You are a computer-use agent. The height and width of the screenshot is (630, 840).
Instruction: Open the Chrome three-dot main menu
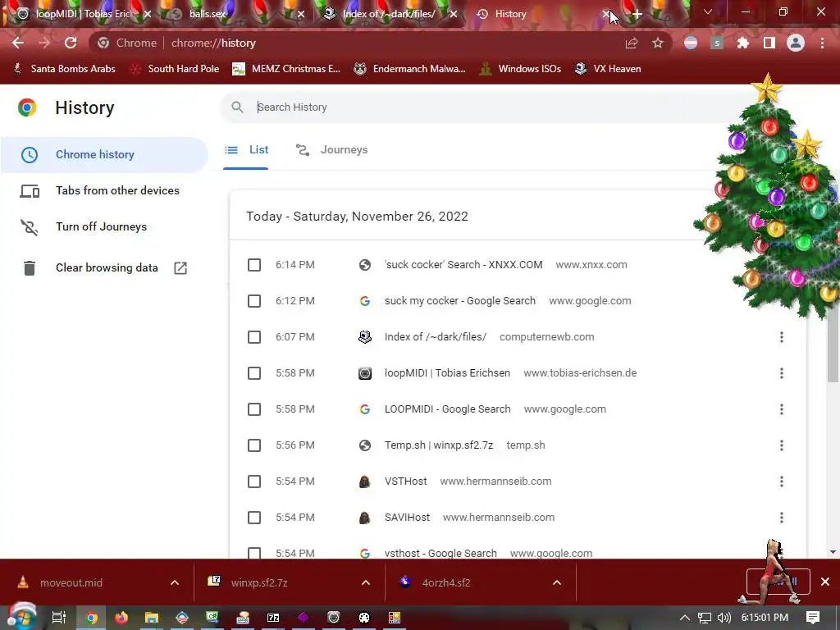coord(822,43)
